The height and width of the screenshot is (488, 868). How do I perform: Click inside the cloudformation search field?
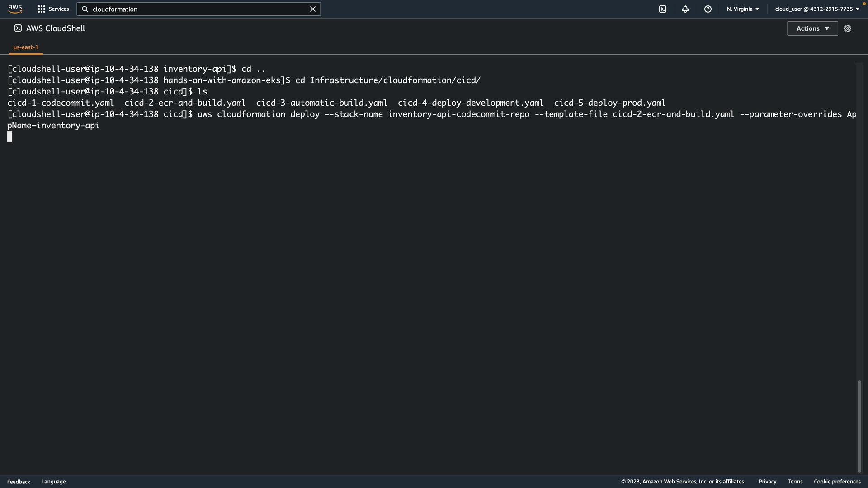[x=199, y=9]
